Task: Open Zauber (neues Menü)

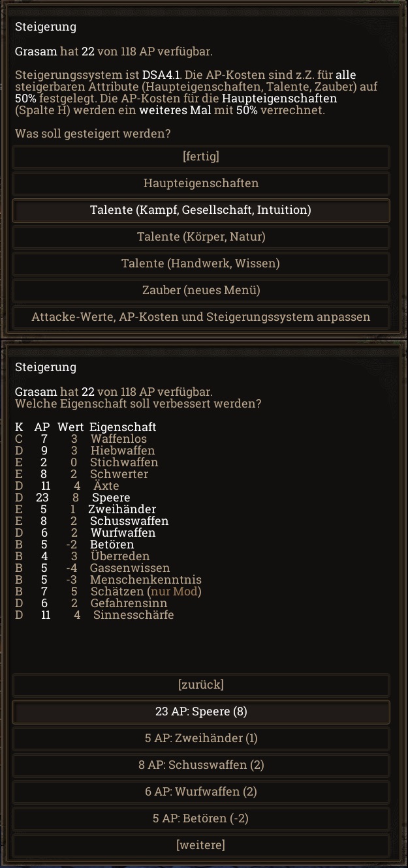Action: click(x=201, y=290)
